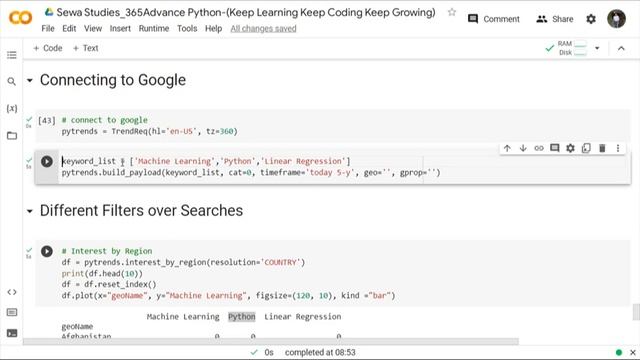This screenshot has height=360, width=640.
Task: Mirror the selected cell in a tab
Action: [x=586, y=148]
